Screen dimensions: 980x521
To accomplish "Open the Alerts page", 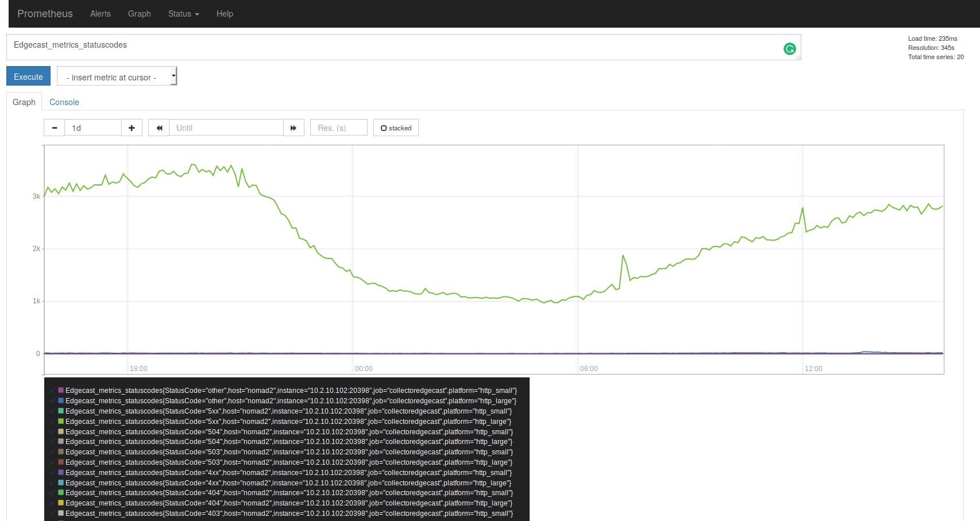I will click(x=100, y=14).
